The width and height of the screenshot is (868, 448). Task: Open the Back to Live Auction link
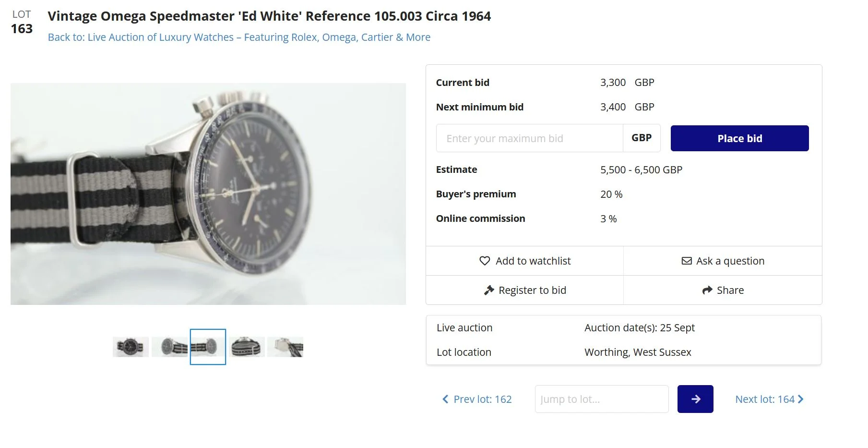pos(239,37)
